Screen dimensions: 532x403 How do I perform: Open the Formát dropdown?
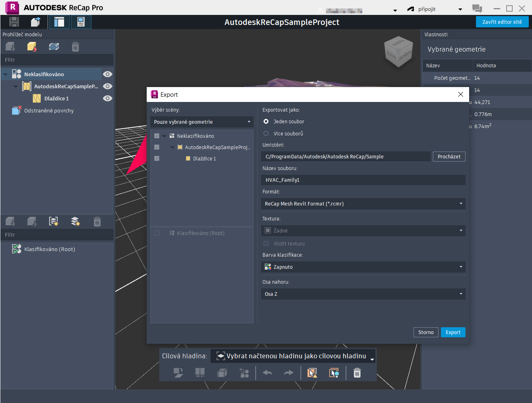363,204
